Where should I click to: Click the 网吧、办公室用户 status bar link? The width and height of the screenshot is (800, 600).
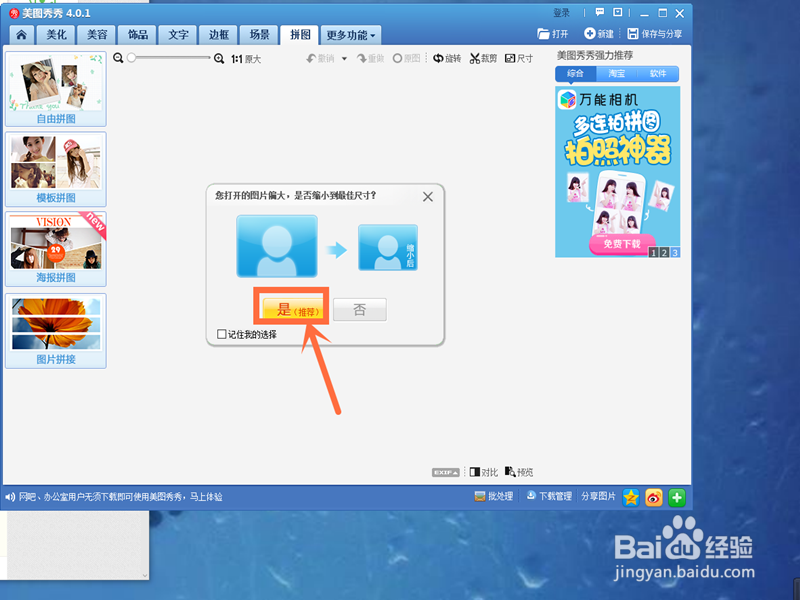(120, 496)
